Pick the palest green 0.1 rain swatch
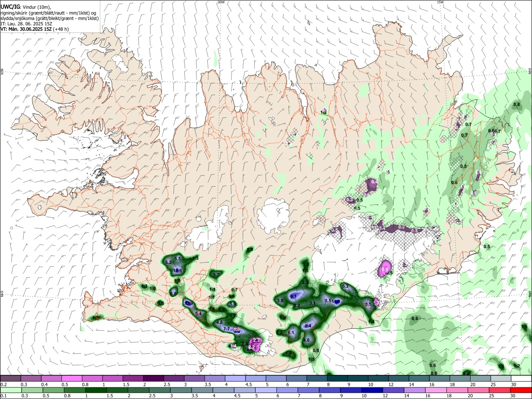Screen dimensions: 532x399 pos(11,390)
